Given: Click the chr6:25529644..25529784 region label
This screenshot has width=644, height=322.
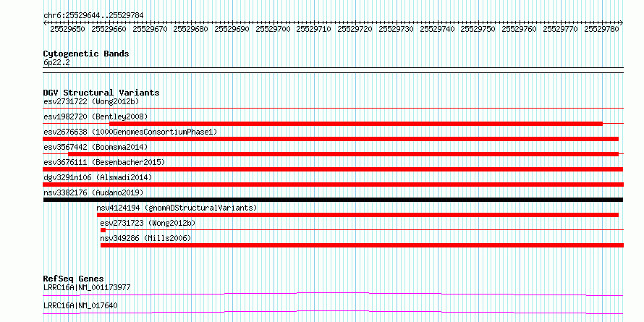Looking at the screenshot, I should (x=93, y=15).
